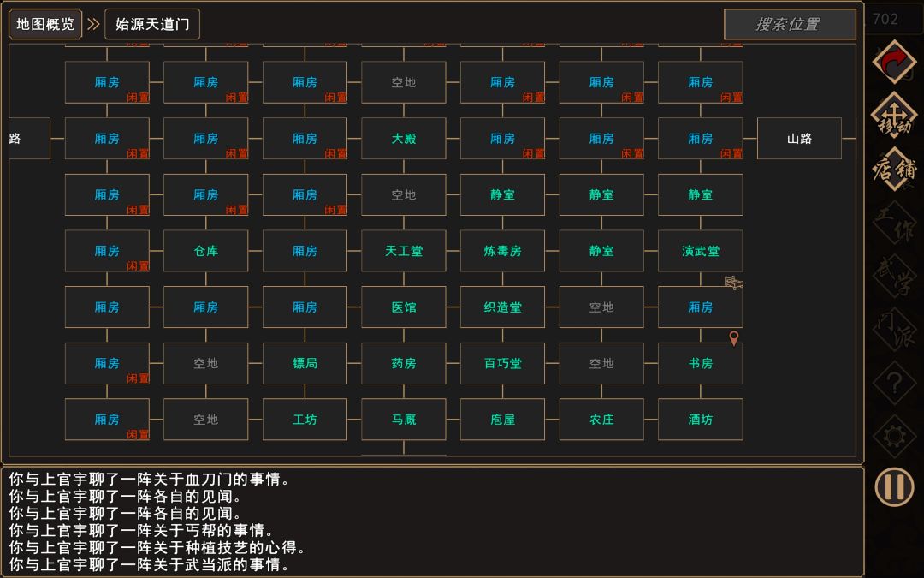Choose the 马厩 stable cell
The image size is (924, 578).
point(404,420)
